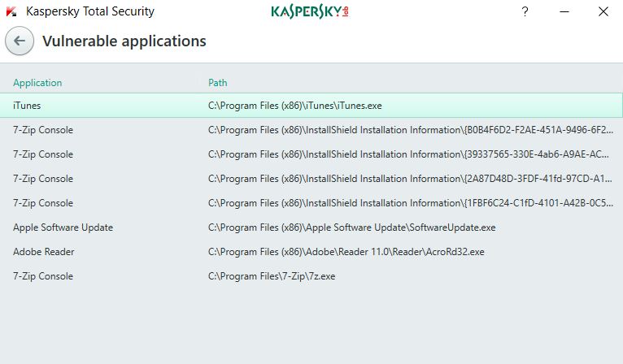Minimize the Kaspersky window
Viewport: 623px width, 364px height.
coord(564,11)
